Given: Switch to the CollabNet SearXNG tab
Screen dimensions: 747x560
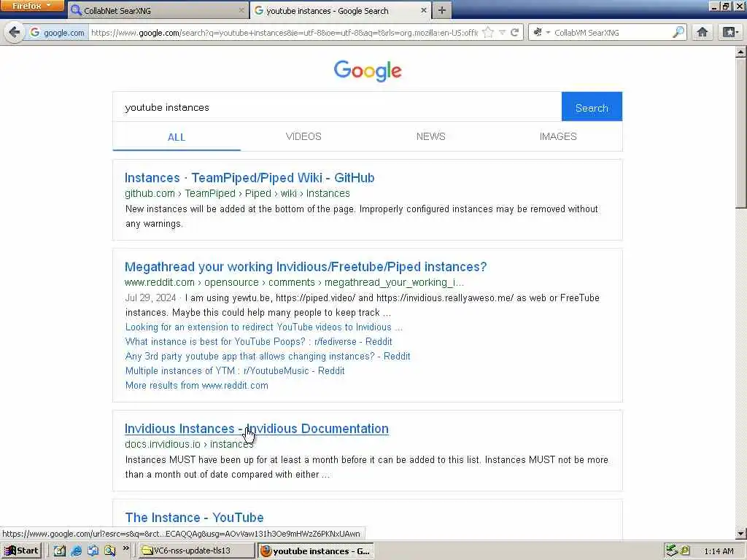Looking at the screenshot, I should pos(158,10).
